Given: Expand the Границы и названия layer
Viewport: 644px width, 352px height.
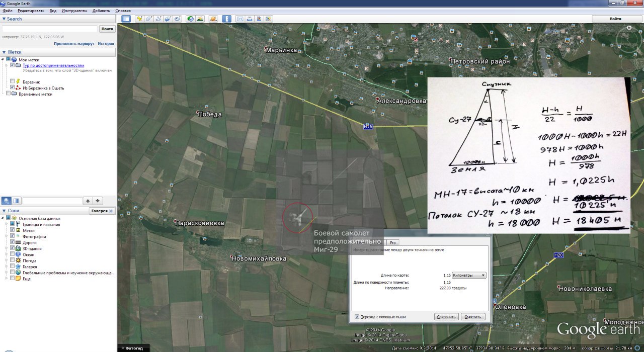Looking at the screenshot, I should click(x=7, y=224).
